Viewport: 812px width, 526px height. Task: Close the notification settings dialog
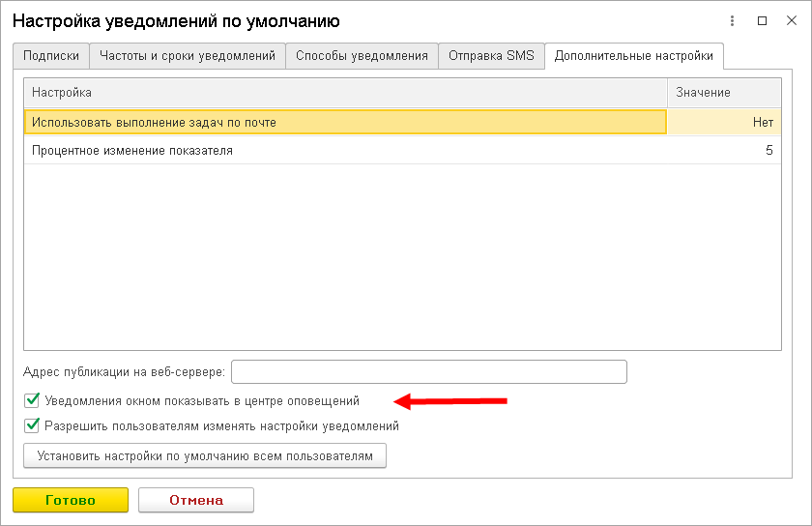(787, 20)
